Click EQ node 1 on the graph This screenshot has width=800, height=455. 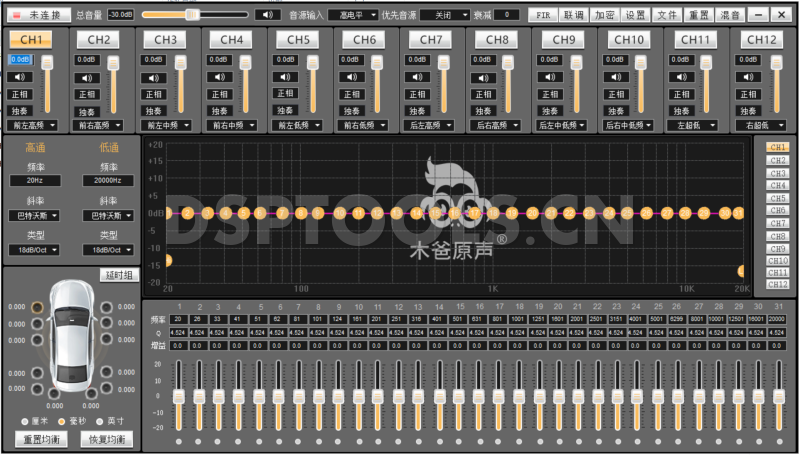point(169,213)
